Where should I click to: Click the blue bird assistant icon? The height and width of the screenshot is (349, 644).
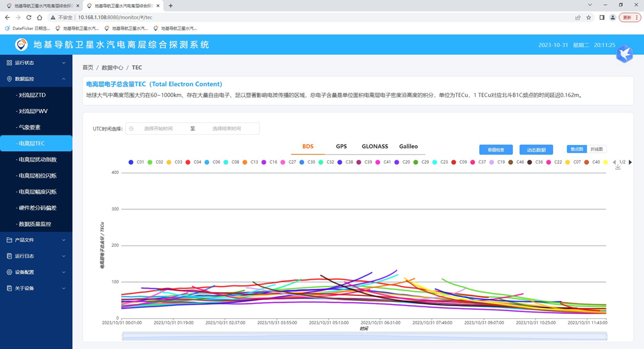click(624, 54)
